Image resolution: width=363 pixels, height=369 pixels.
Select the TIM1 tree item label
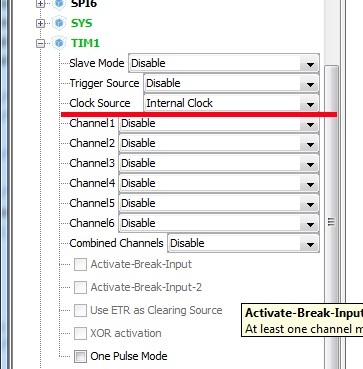[85, 43]
